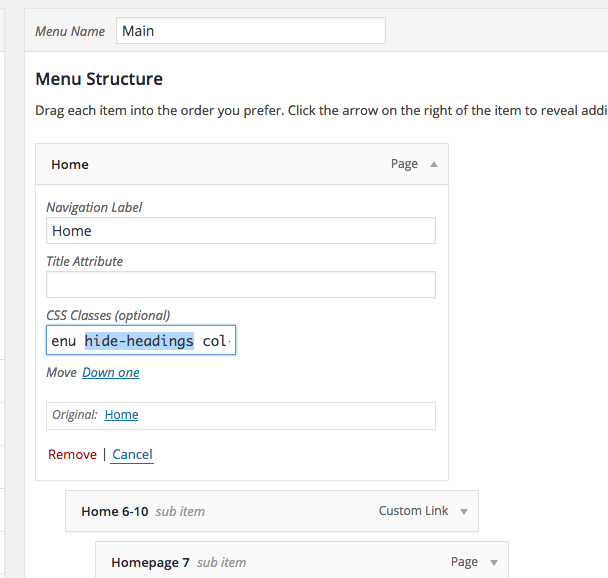Click the CSS Classes text field
The image size is (608, 578).
click(x=141, y=340)
